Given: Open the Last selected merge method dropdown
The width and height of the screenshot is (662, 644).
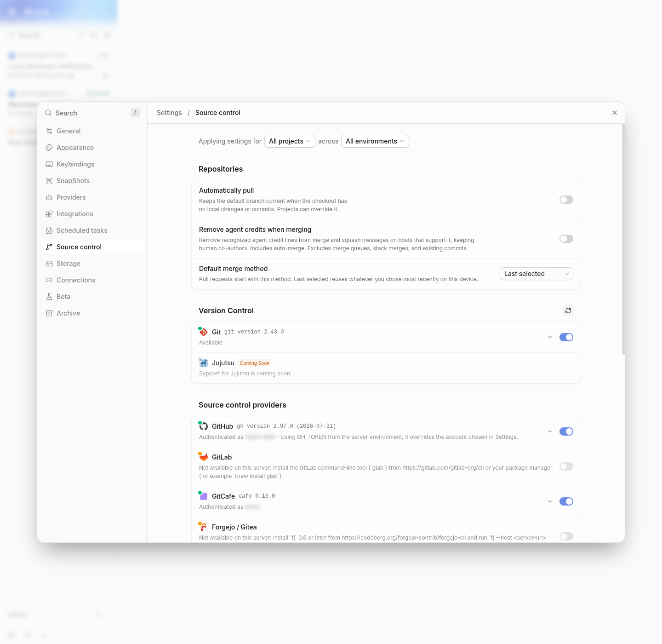Looking at the screenshot, I should coord(536,274).
